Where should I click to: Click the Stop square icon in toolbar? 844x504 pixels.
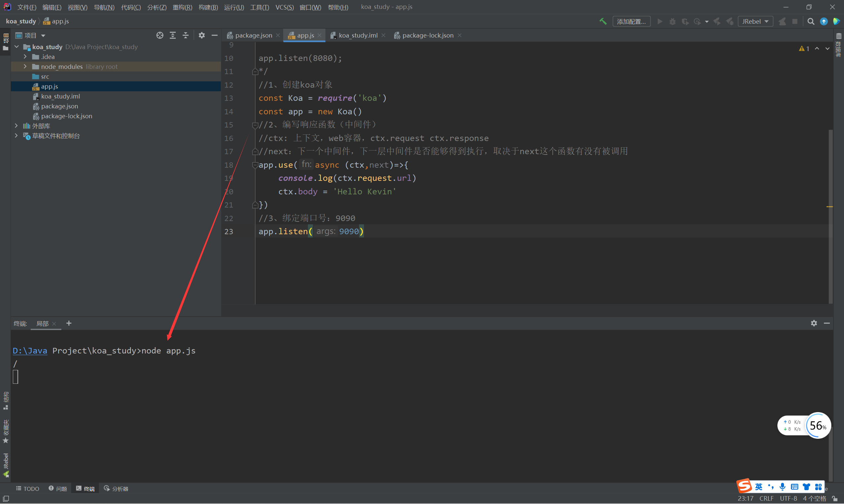point(795,21)
